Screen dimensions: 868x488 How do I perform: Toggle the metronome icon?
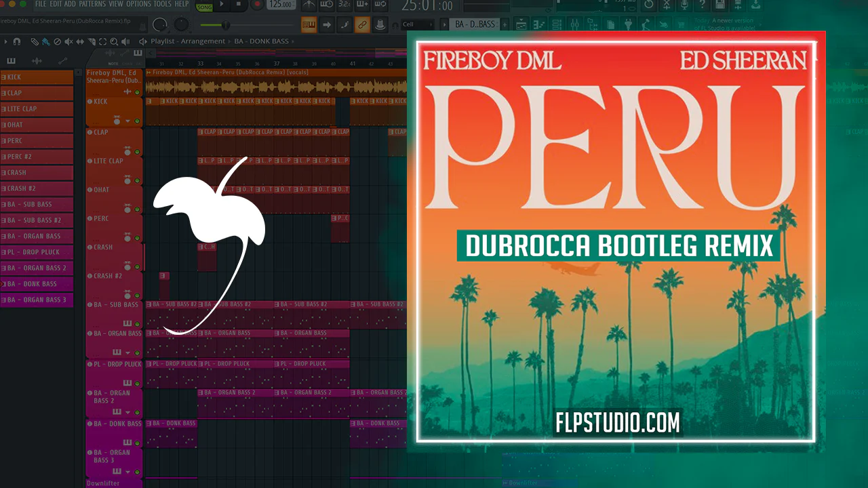(309, 5)
